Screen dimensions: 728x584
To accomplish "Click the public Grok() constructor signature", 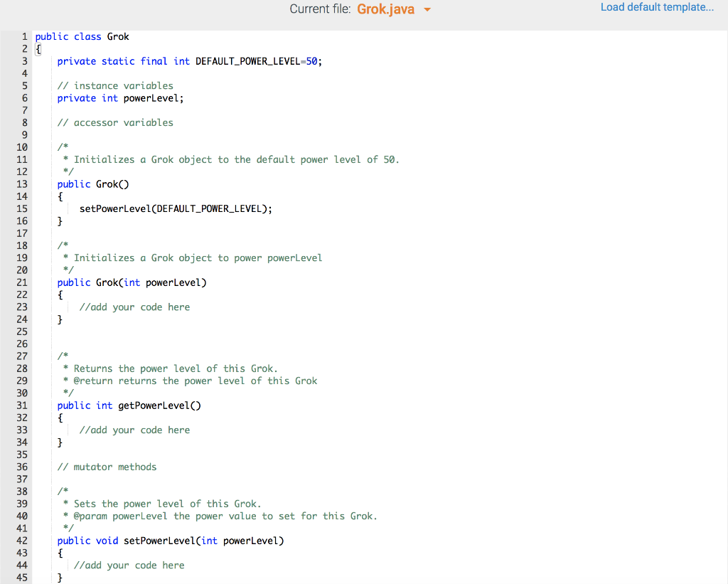I will [x=92, y=184].
